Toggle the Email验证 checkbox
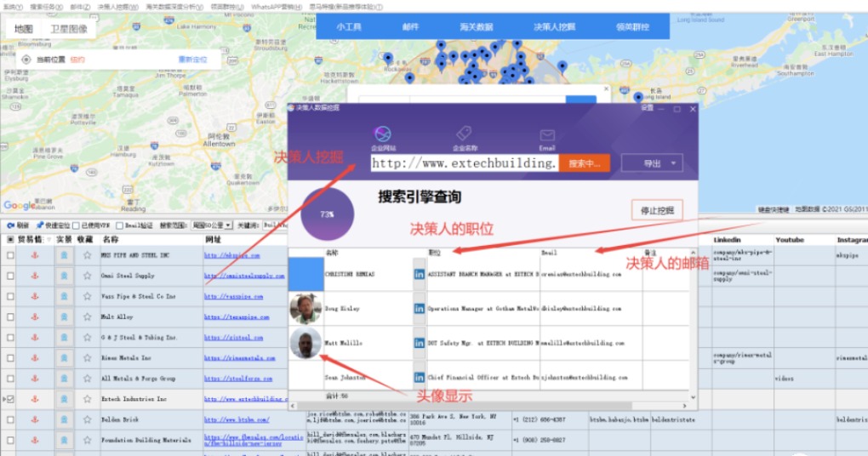868x456 pixels. coord(119,225)
